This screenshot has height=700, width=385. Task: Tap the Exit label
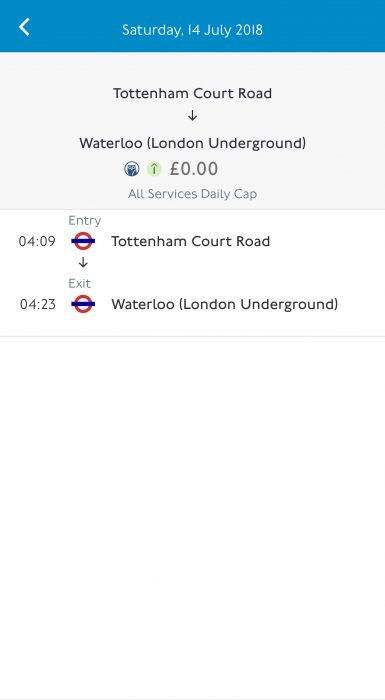[x=80, y=283]
